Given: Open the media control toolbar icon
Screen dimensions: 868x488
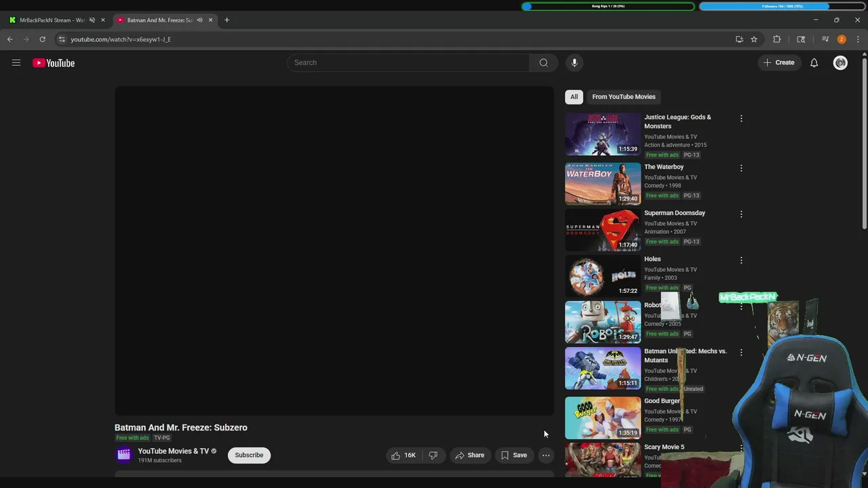Looking at the screenshot, I should click(x=825, y=39).
